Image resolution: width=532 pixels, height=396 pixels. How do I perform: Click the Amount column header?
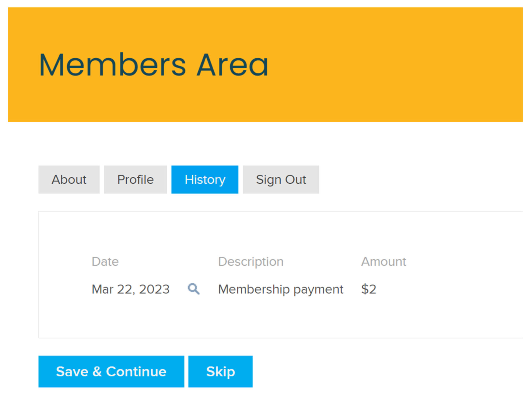pyautogui.click(x=384, y=262)
